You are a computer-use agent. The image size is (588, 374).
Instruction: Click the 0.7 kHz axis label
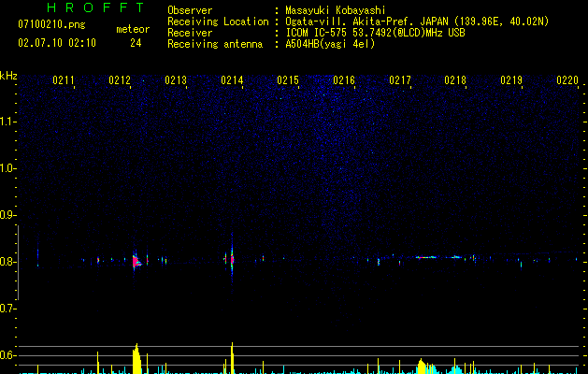(7, 309)
